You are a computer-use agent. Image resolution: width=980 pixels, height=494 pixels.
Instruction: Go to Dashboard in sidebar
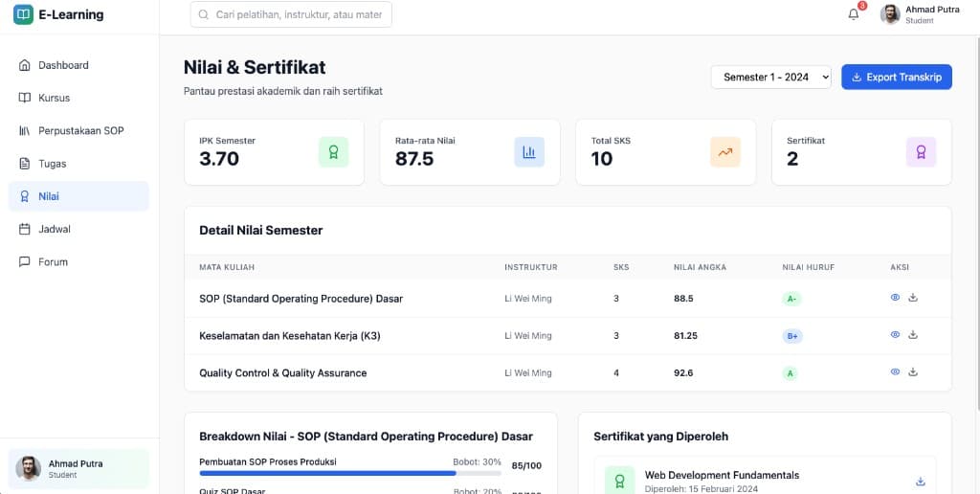63,65
